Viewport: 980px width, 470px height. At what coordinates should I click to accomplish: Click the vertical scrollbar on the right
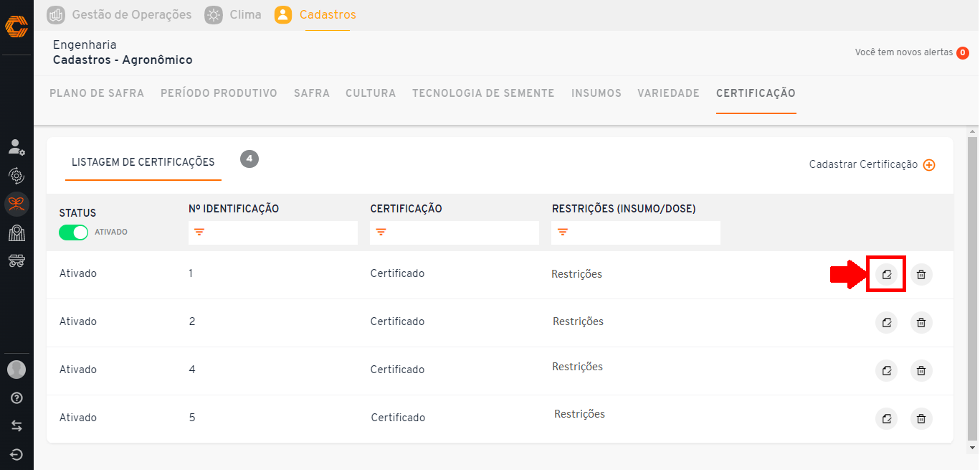pos(973,287)
